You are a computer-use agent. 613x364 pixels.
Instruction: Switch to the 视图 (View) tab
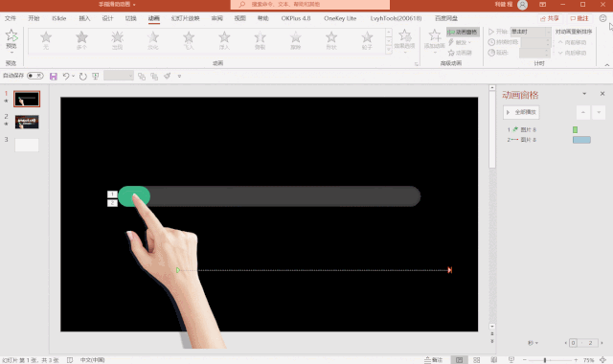240,18
